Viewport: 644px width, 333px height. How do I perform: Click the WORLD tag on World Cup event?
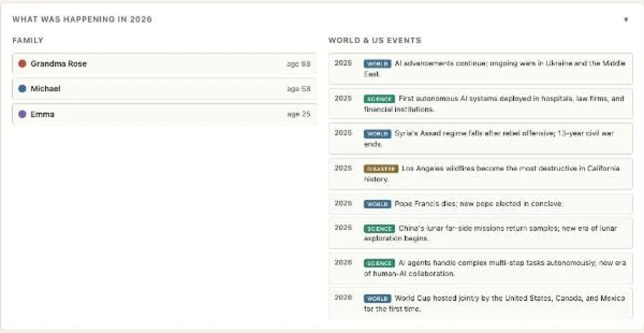[x=377, y=299]
